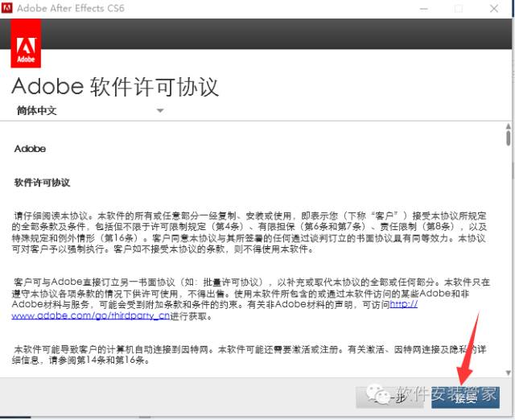Click the license agreement scrollbar thumb
This screenshot has width=515, height=420.
tap(507, 139)
